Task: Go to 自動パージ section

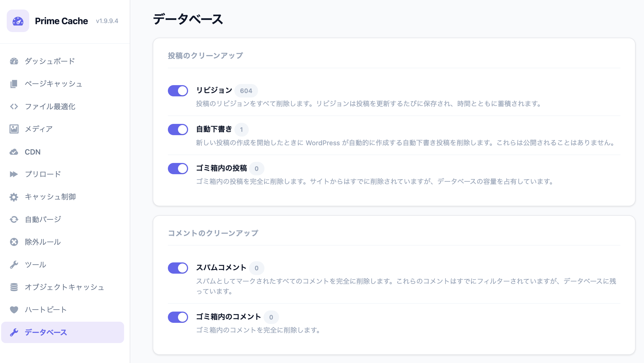Action: point(63,219)
